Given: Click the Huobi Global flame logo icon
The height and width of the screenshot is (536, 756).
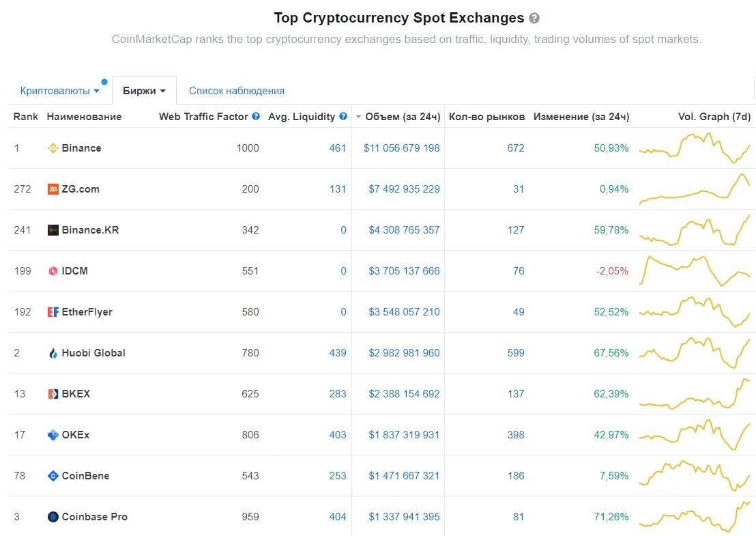Looking at the screenshot, I should coord(53,353).
